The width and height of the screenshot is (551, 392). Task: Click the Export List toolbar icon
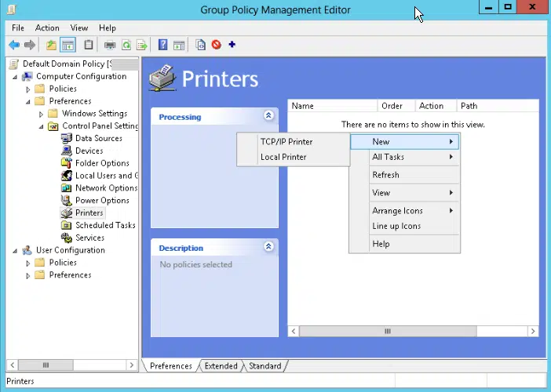(x=142, y=45)
